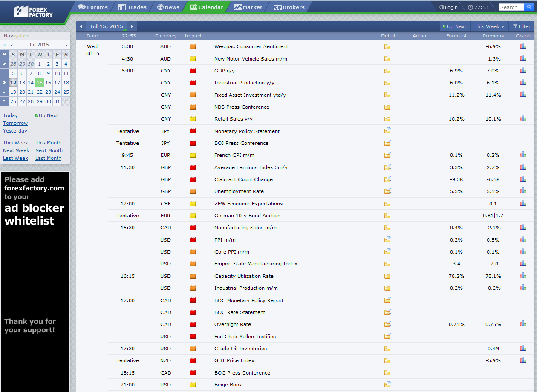This screenshot has width=537, height=392.
Task: Open the This Week dropdown
Action: 489,26
